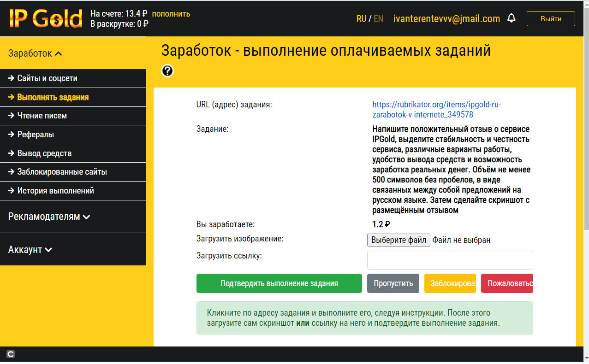Collapse the Заработок section
The height and width of the screenshot is (364, 589).
35,53
